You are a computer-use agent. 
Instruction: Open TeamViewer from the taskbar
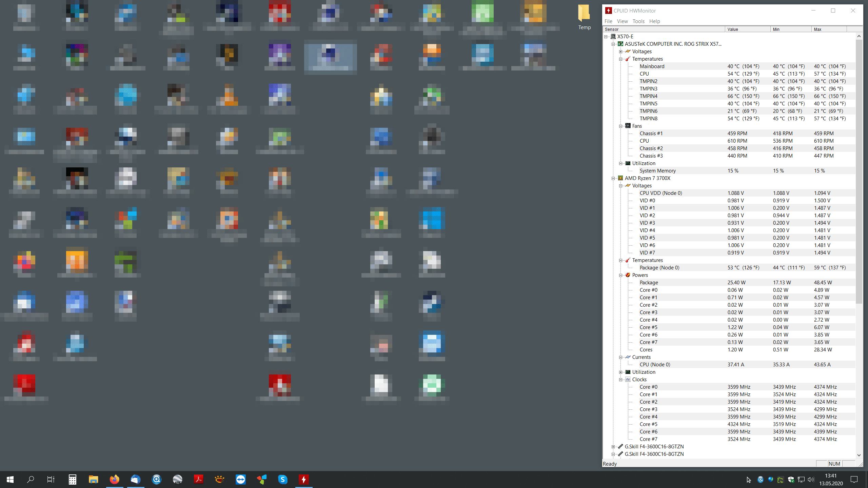(240, 479)
